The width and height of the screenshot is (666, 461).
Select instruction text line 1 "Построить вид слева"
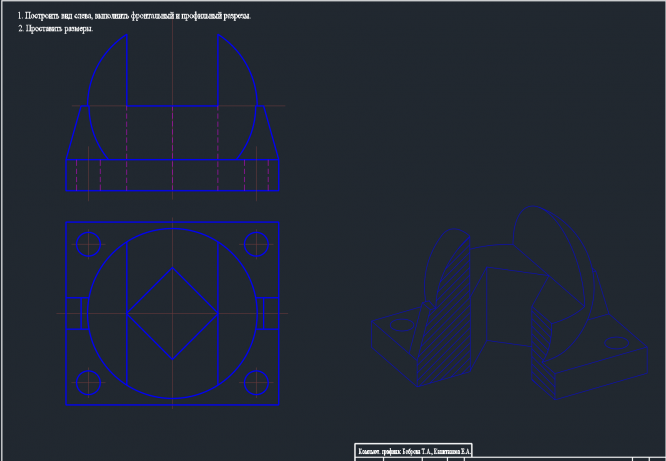click(134, 16)
